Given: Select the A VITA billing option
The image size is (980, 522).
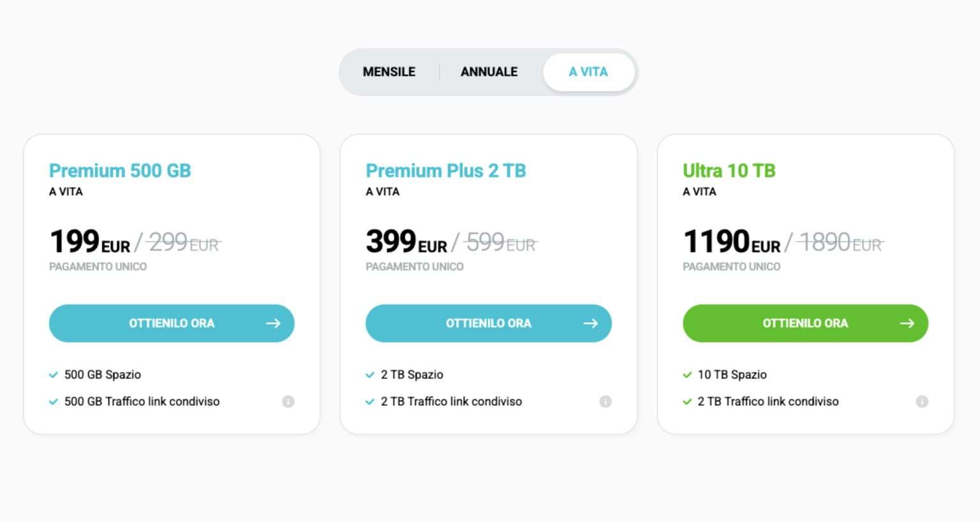Looking at the screenshot, I should 588,71.
